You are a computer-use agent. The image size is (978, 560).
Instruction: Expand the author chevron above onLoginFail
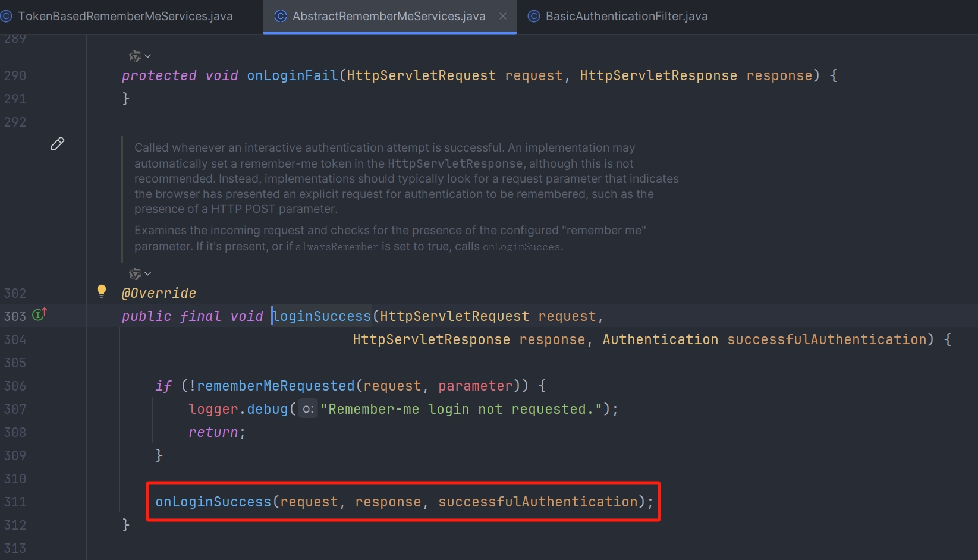click(148, 56)
